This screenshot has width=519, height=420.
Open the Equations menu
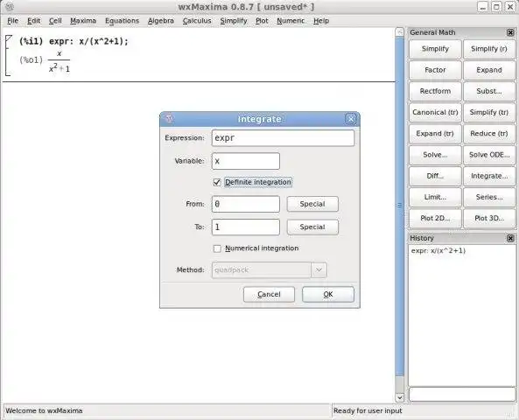(123, 21)
